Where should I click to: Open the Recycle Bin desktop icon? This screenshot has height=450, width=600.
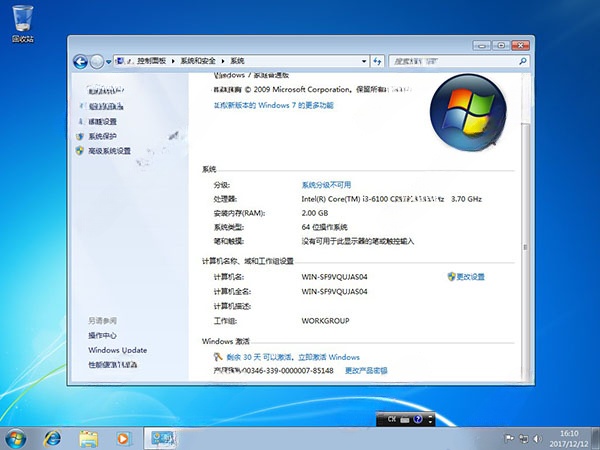[21, 20]
